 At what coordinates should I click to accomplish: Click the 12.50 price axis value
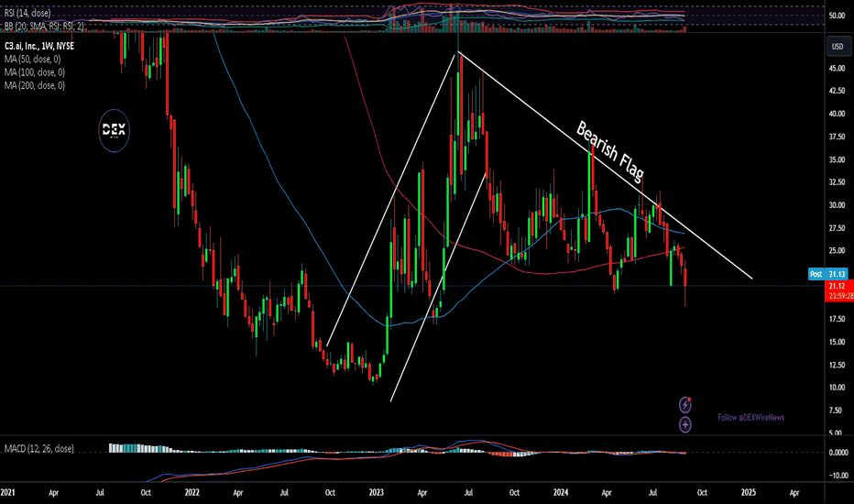(838, 365)
